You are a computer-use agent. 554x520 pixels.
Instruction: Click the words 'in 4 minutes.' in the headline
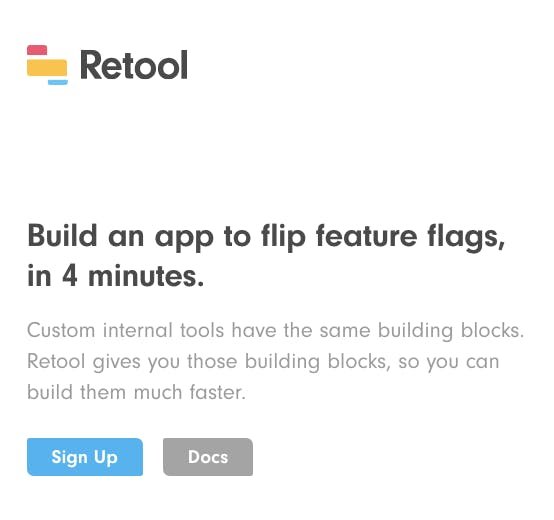coord(116,276)
